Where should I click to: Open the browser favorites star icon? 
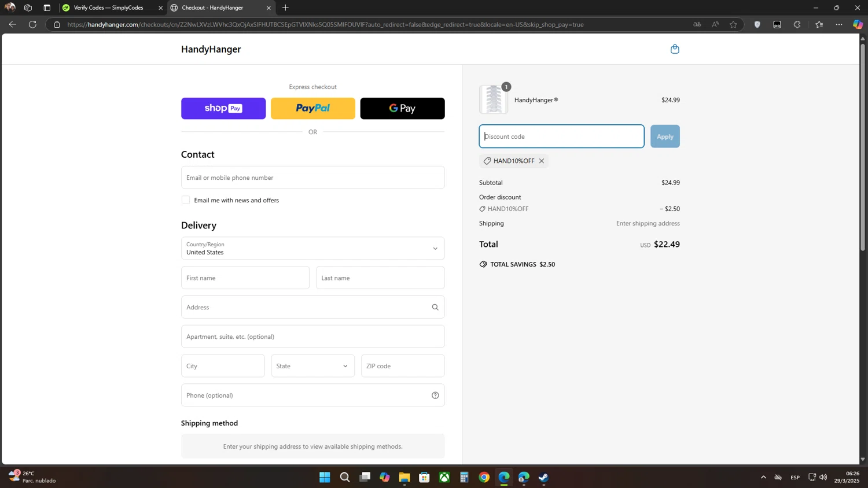(x=733, y=24)
